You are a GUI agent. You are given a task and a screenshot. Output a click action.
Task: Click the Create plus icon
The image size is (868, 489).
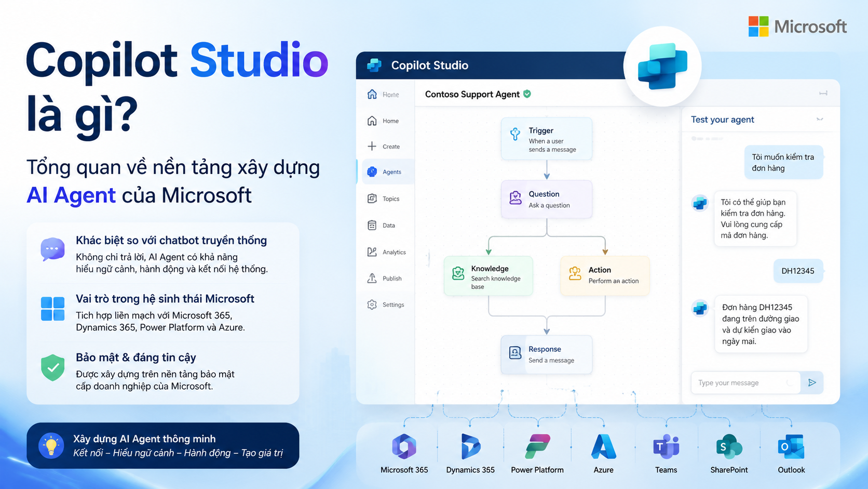click(x=372, y=146)
